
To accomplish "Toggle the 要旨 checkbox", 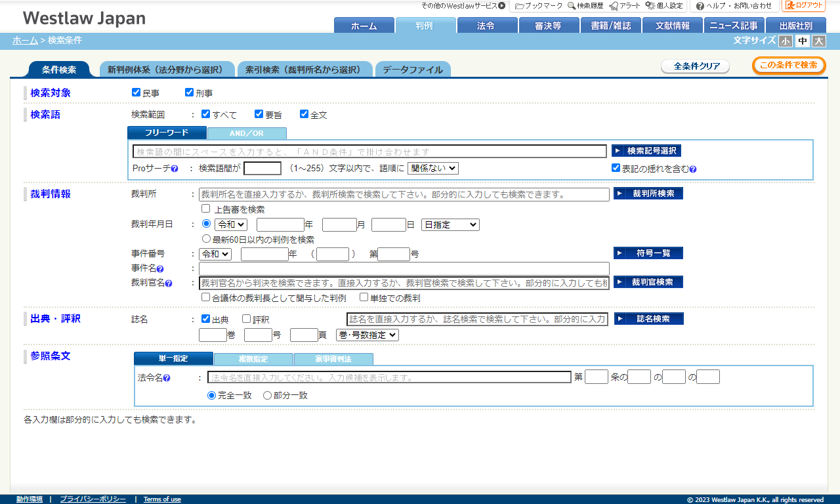I will [259, 114].
